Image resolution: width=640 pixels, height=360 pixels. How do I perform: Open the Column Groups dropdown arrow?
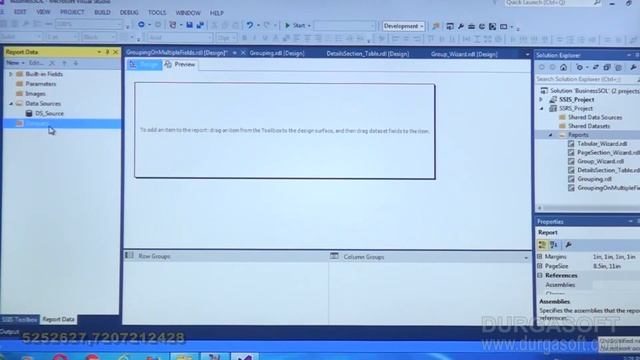coord(526,258)
